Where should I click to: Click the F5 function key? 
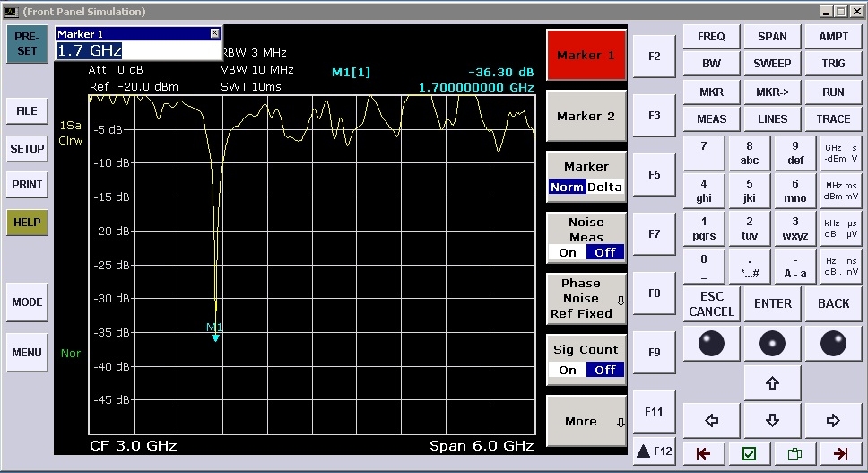[x=654, y=174]
